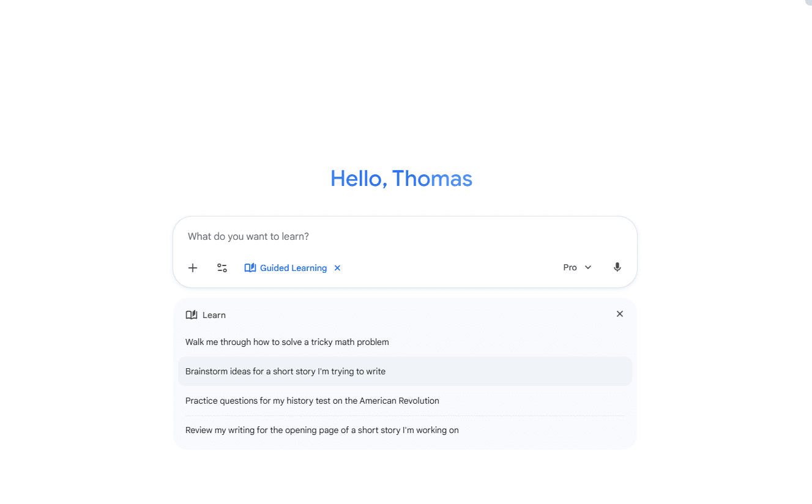Toggle the Guided Learning chip label
The image size is (812, 504).
pyautogui.click(x=293, y=268)
